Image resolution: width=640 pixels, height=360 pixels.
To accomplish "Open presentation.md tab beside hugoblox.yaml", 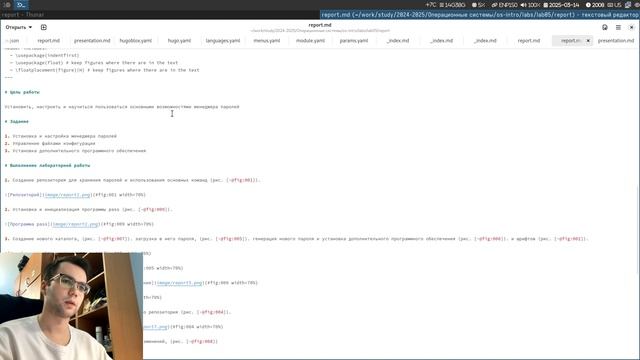I will (x=92, y=40).
